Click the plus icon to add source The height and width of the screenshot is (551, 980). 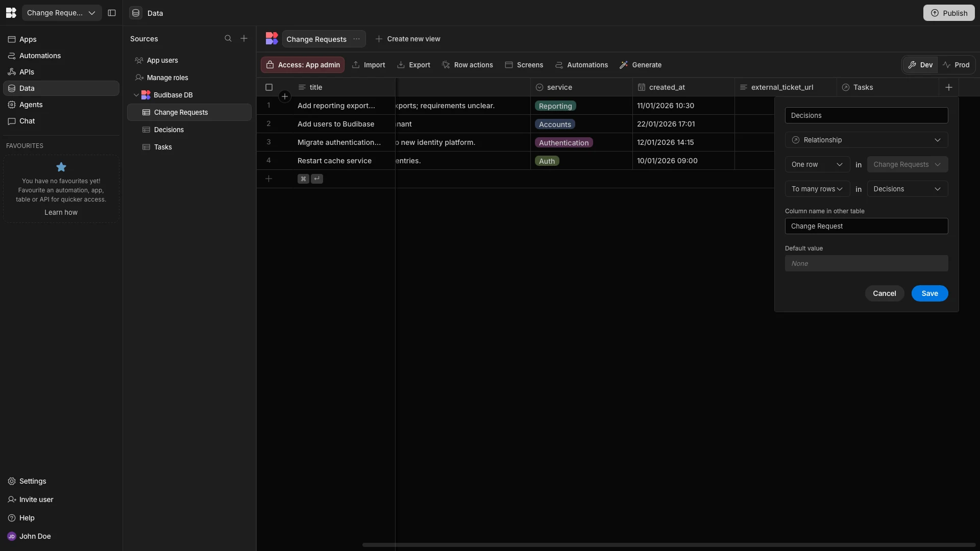pos(244,39)
